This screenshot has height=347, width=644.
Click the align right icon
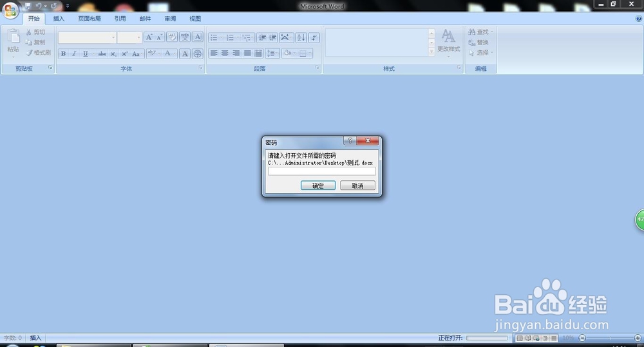236,53
